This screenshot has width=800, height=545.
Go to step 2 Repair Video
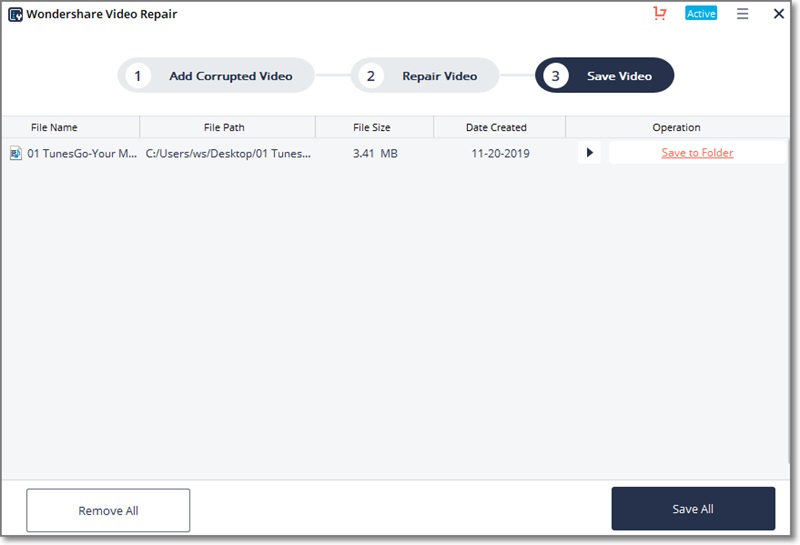[x=424, y=76]
